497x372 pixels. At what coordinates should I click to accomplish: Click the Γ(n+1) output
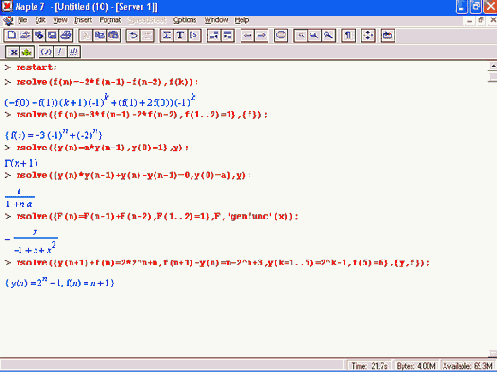[x=21, y=163]
